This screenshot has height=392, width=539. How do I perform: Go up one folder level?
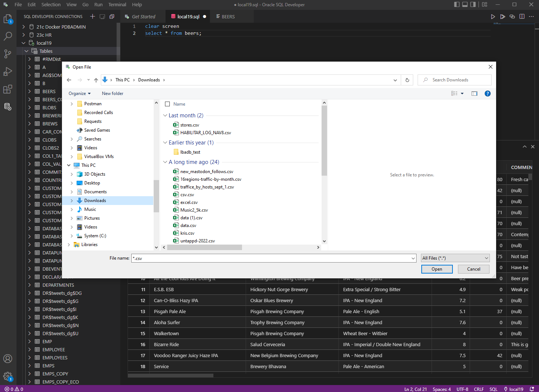pyautogui.click(x=96, y=80)
